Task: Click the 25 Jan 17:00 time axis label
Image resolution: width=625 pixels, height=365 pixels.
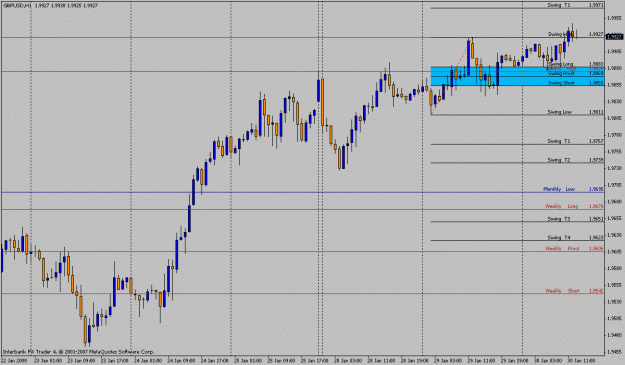Action: pyautogui.click(x=314, y=361)
